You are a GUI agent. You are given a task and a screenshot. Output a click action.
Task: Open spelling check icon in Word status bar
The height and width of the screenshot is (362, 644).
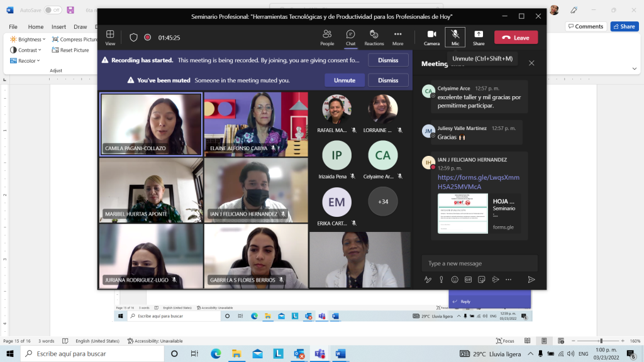point(65,341)
